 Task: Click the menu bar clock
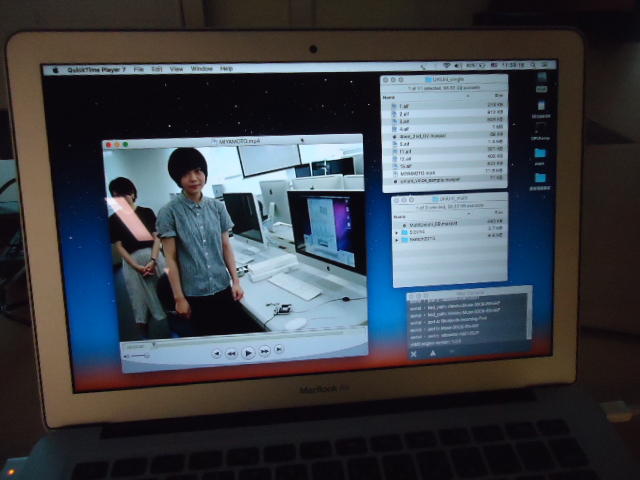click(x=513, y=65)
